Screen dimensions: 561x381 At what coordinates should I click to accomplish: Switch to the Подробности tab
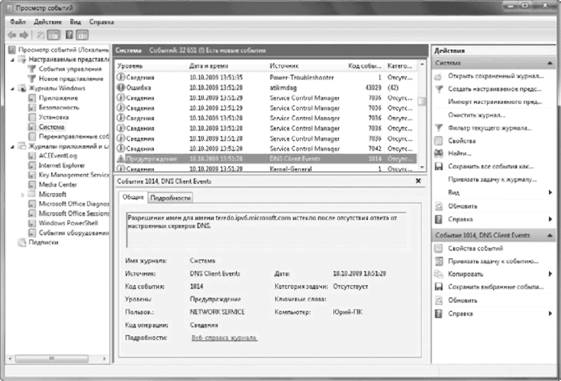click(170, 197)
